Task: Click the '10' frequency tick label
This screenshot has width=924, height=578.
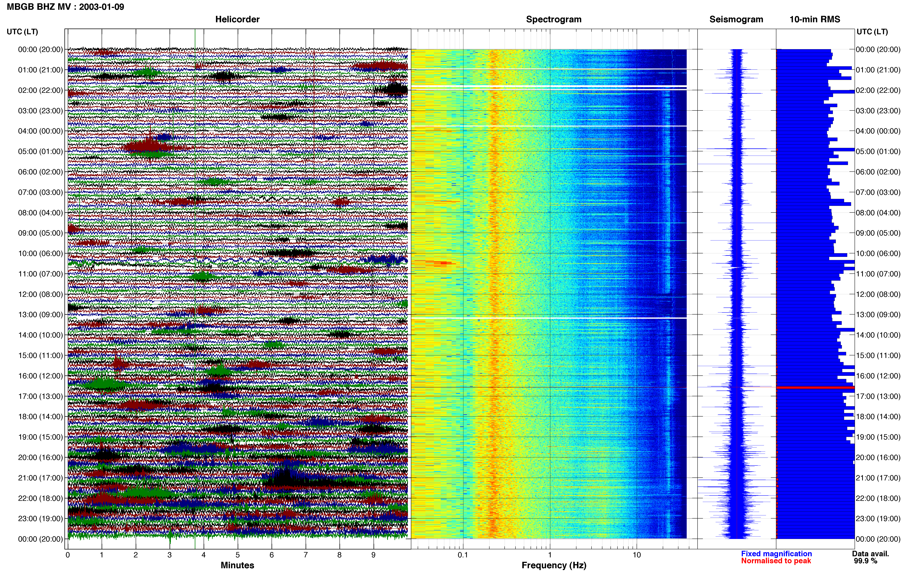Action: tap(637, 555)
